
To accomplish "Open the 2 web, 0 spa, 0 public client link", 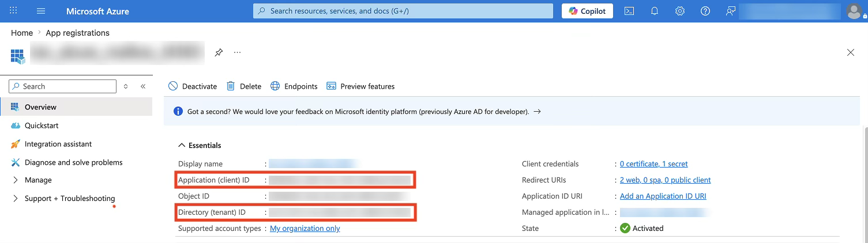I will 666,180.
